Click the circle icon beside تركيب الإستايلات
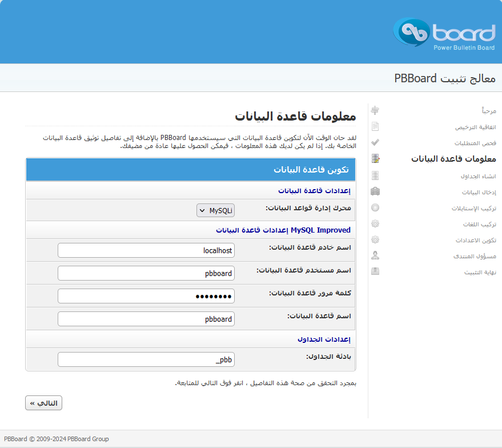 tap(375, 207)
